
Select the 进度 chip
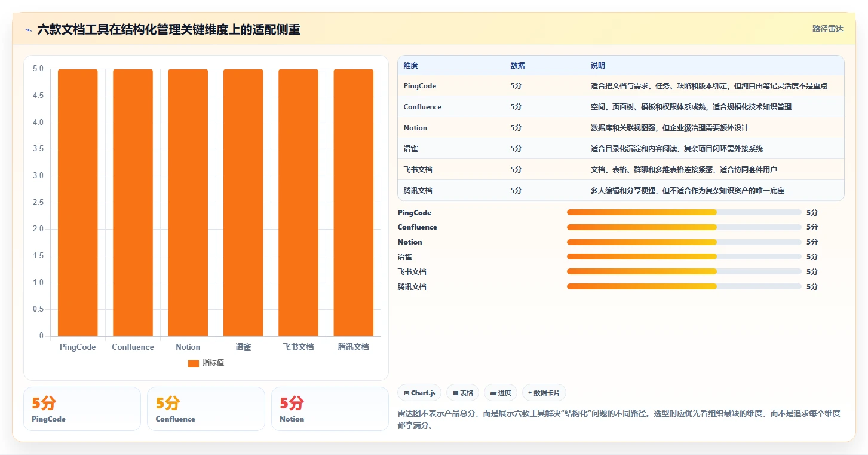(x=501, y=393)
